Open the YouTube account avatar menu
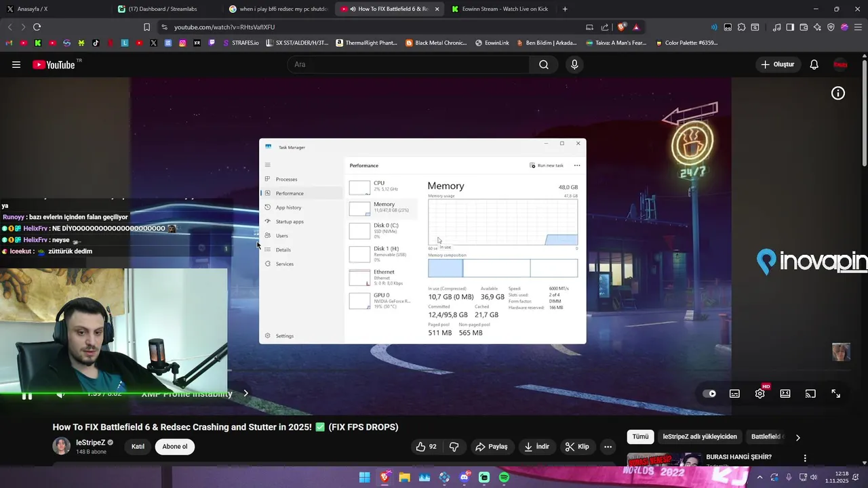Screen dimensions: 868x488 click(x=841, y=64)
